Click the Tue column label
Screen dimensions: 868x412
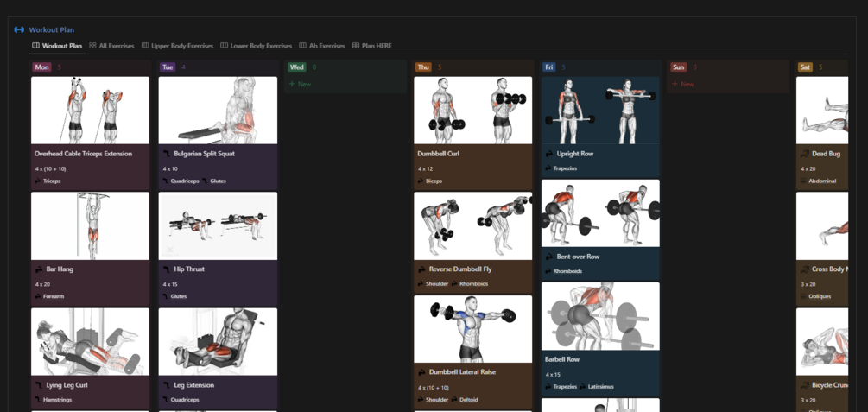168,67
